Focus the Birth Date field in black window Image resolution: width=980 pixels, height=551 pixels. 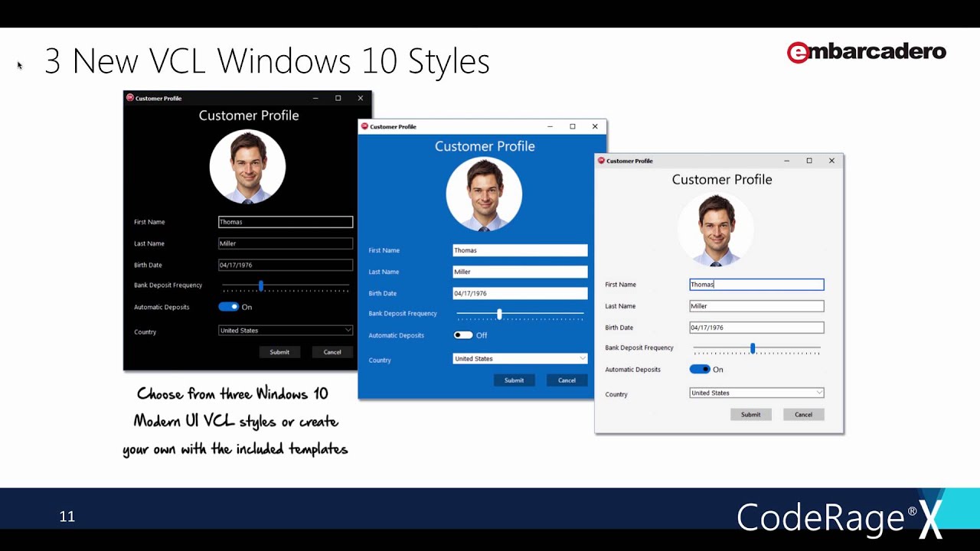coord(286,265)
